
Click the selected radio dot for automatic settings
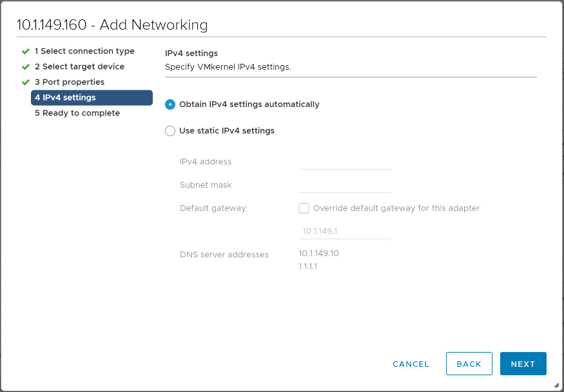click(170, 104)
